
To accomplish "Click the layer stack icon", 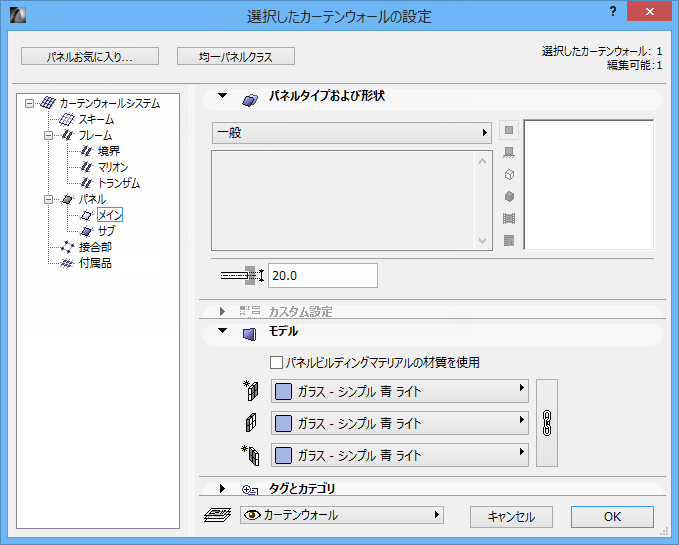I will coord(217,515).
